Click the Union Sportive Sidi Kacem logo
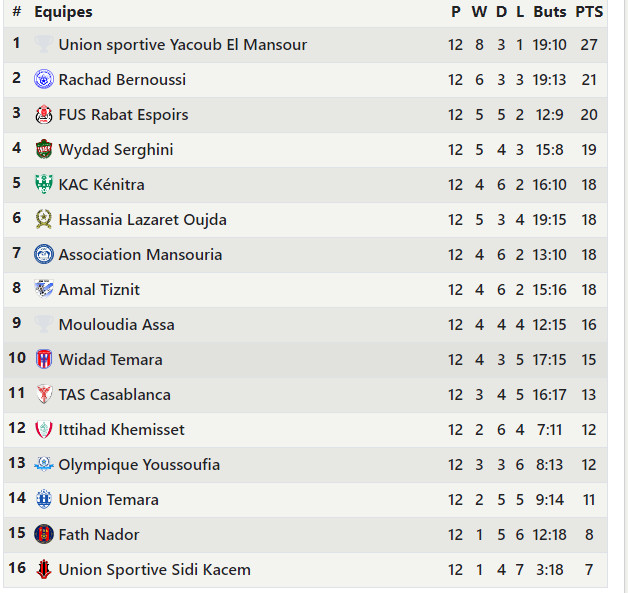The width and height of the screenshot is (628, 593). (x=43, y=569)
